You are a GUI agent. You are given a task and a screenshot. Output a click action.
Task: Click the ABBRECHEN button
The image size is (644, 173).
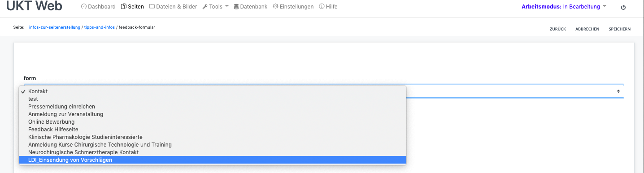(587, 29)
